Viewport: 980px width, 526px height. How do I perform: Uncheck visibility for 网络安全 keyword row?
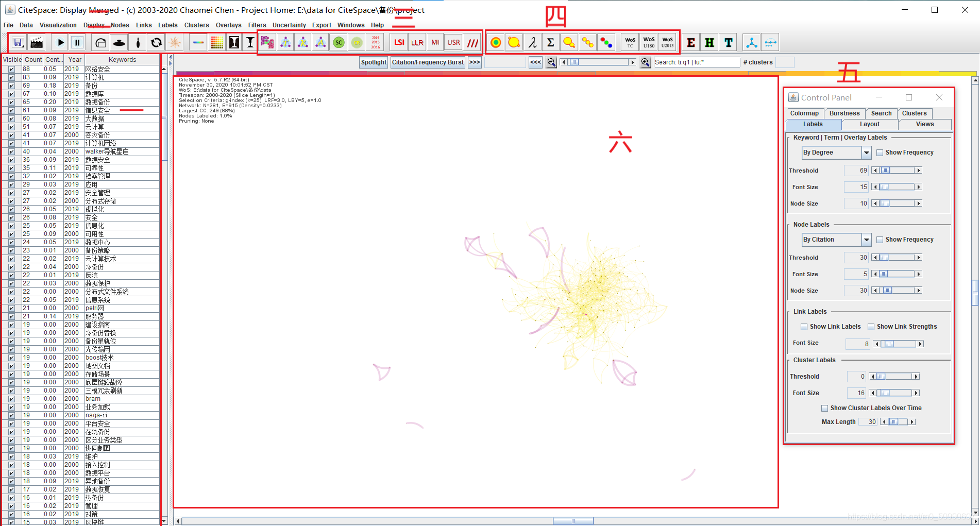point(11,69)
